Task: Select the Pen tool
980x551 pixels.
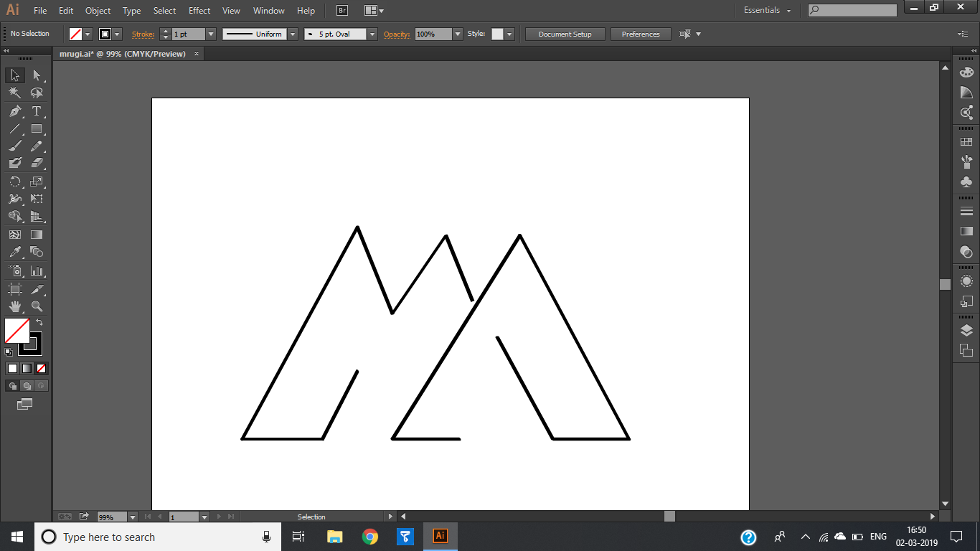Action: pos(15,111)
